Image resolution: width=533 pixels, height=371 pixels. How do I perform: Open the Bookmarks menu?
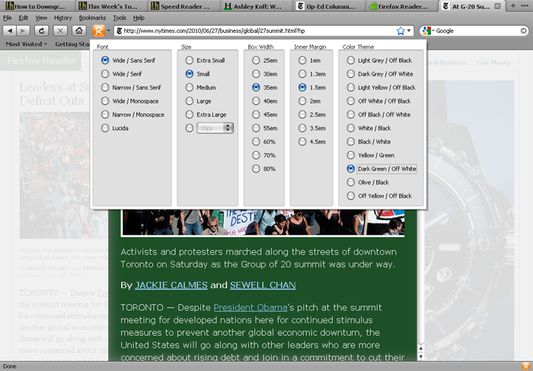[92, 18]
